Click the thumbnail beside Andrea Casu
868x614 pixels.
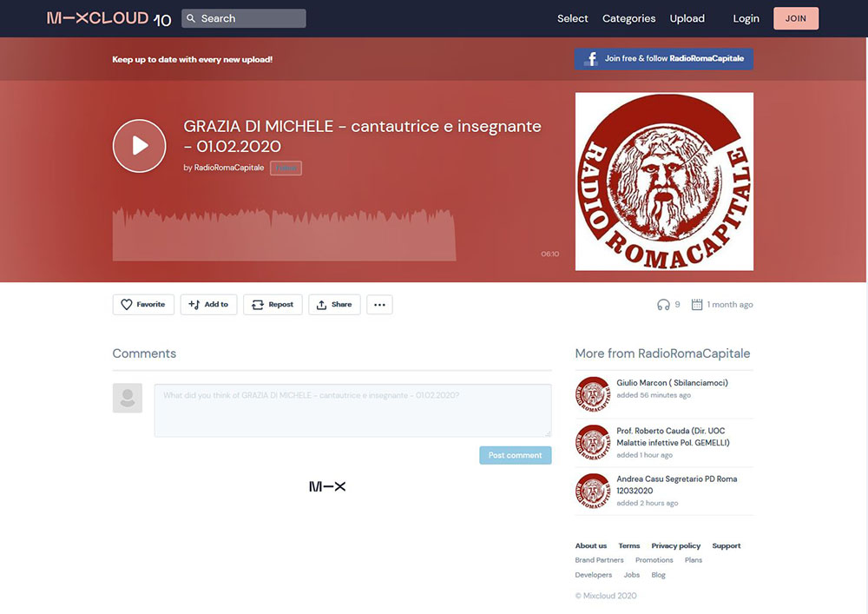pos(593,491)
